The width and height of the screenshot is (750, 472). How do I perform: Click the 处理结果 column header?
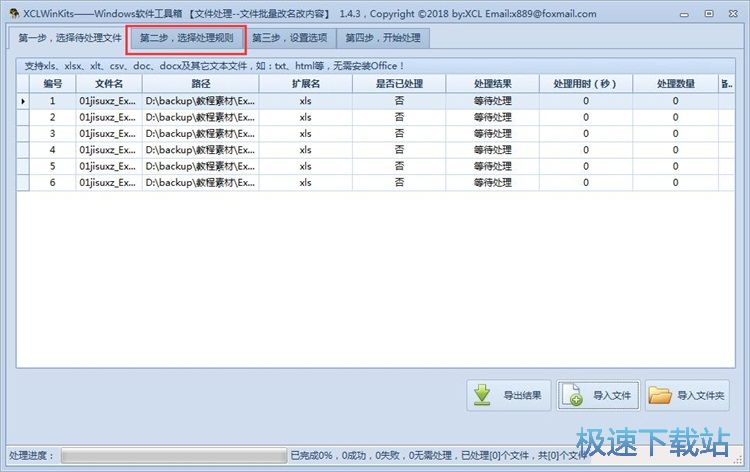coord(492,84)
